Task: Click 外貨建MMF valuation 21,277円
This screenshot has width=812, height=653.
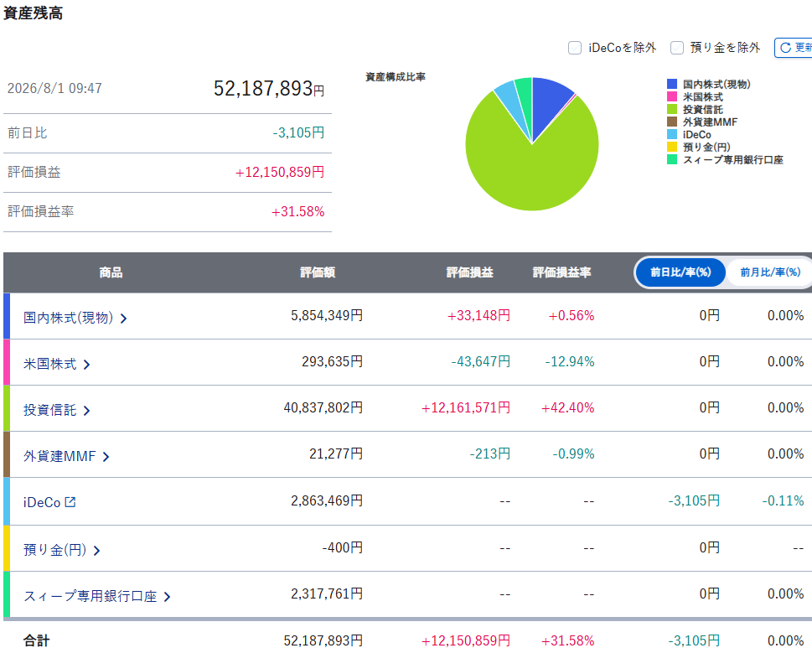Action: (x=336, y=453)
